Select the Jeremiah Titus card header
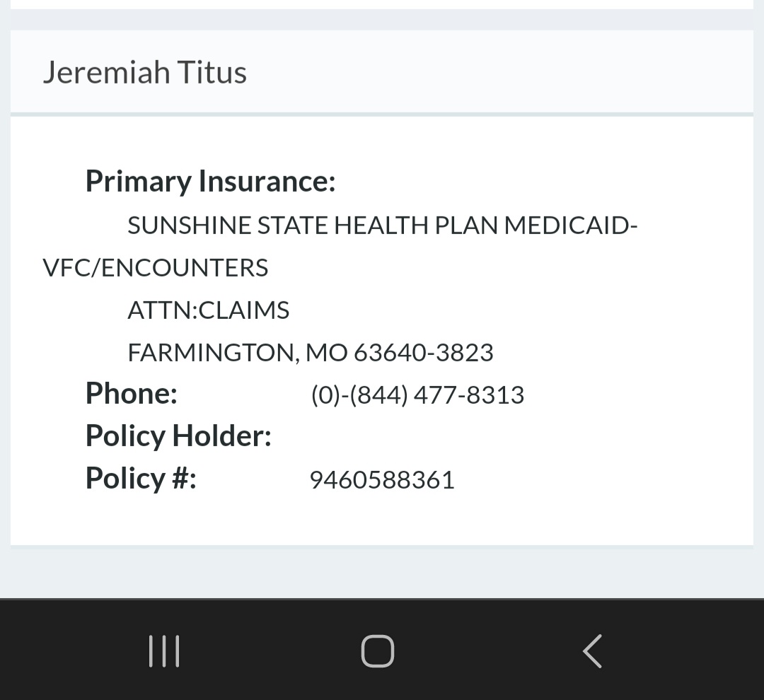Viewport: 764px width, 700px height. click(382, 72)
